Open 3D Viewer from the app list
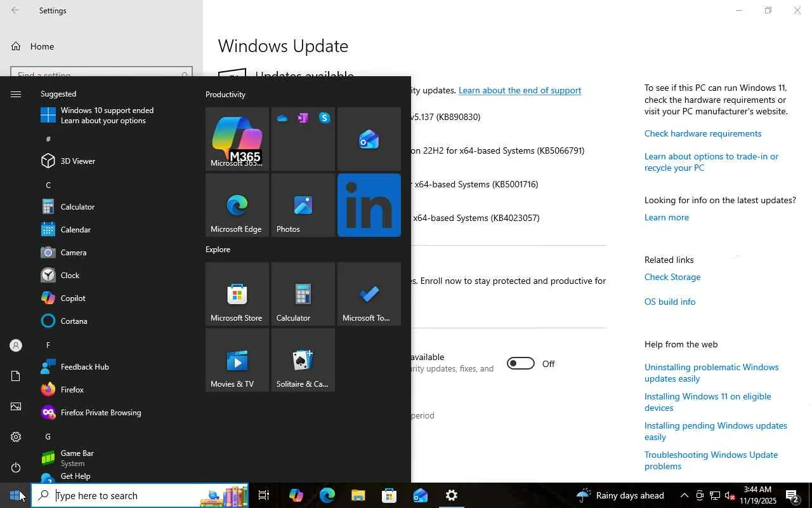Viewport: 812px width, 508px height. click(114, 161)
